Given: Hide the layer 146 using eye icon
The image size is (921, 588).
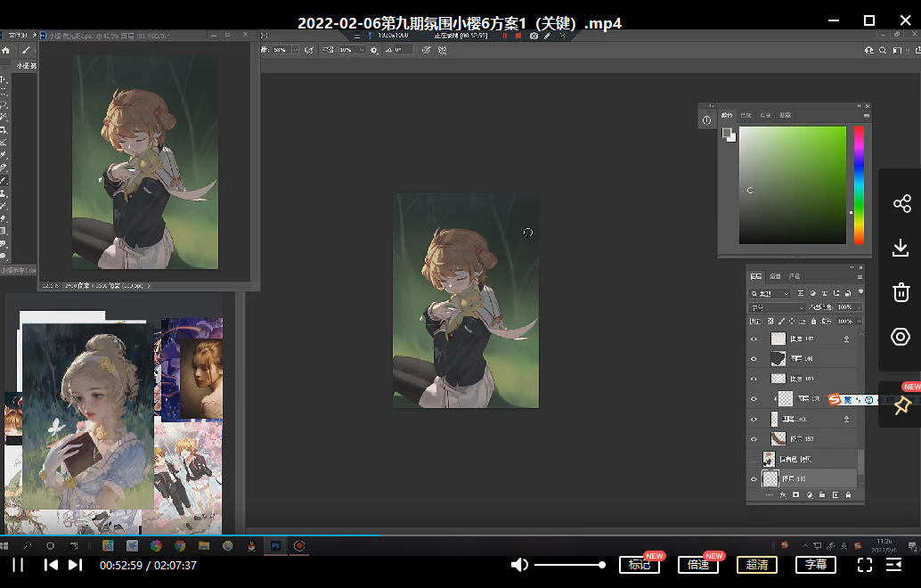Looking at the screenshot, I should click(754, 358).
